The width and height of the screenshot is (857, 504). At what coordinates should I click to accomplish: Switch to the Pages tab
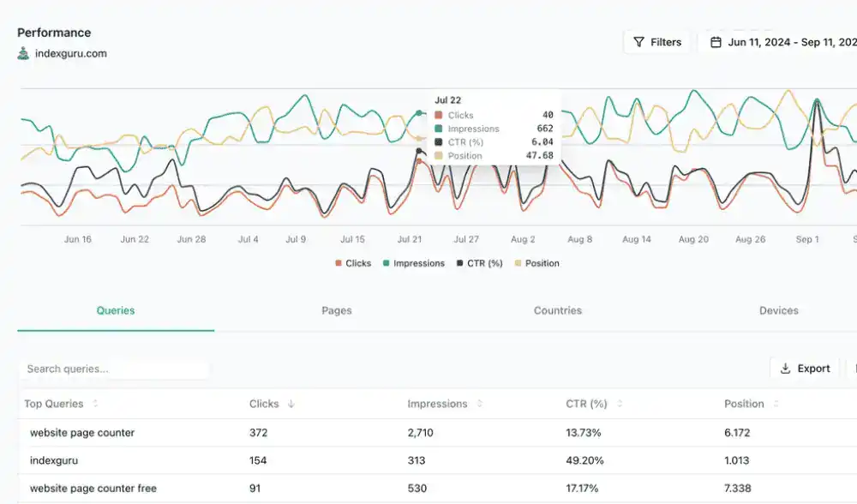click(x=337, y=310)
